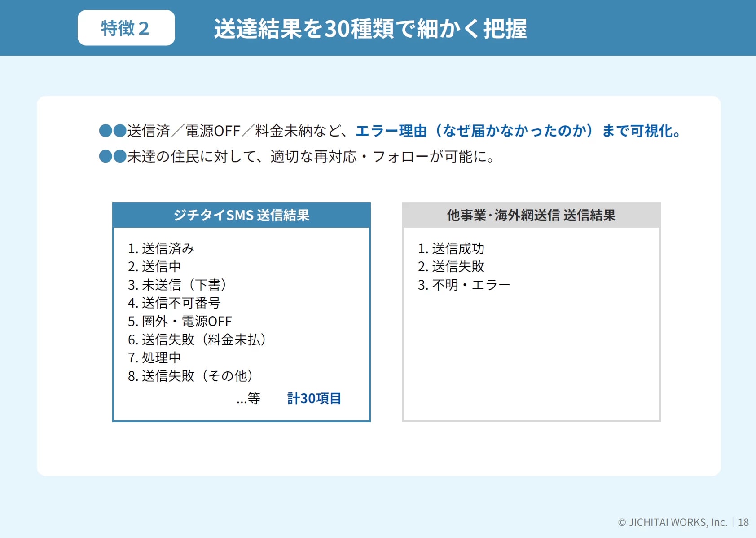756x538 pixels.
Task: Select list item 6. 送信失敗（料金未払）
Action: 197,340
